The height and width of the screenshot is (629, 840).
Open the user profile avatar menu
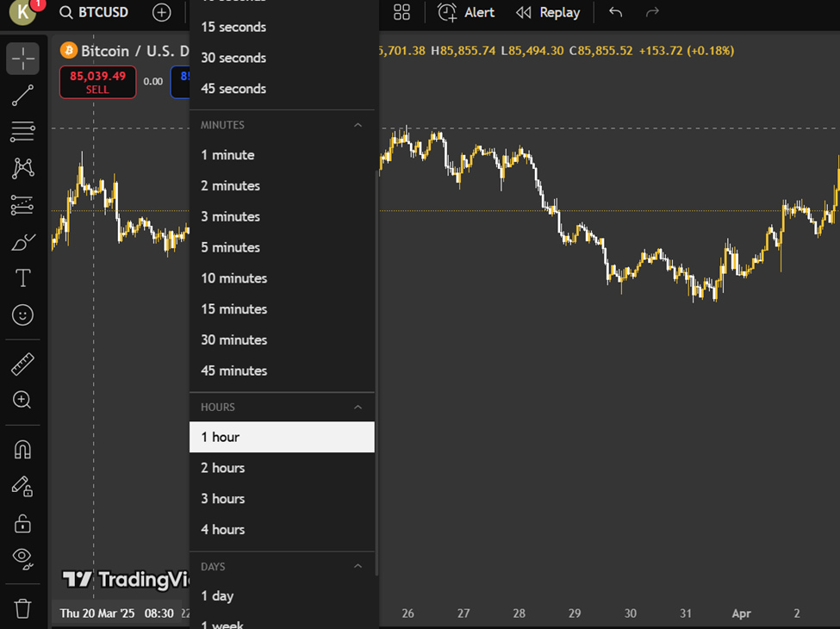23,12
